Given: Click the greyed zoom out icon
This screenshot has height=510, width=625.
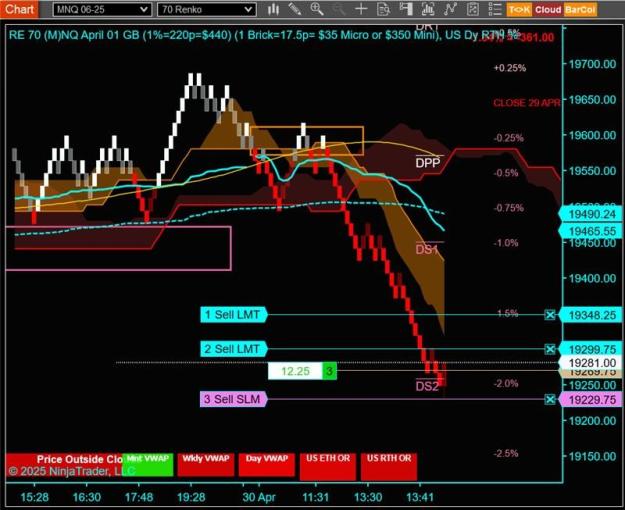Looking at the screenshot, I should (339, 9).
